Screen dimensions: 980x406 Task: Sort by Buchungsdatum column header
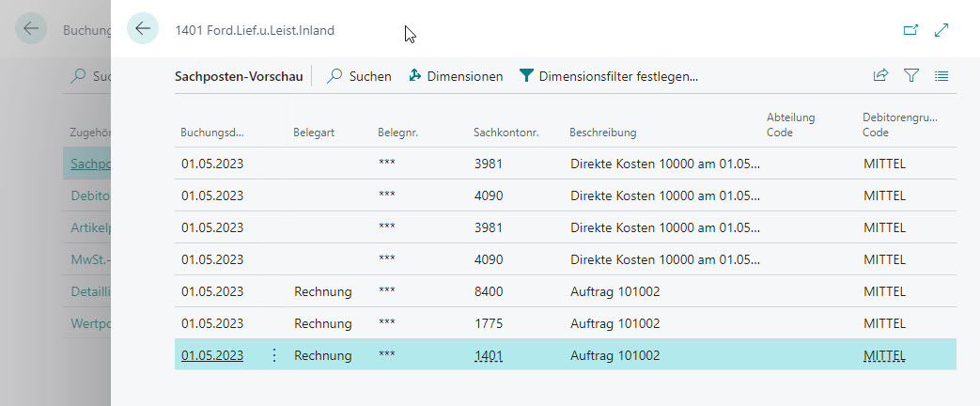tap(211, 133)
